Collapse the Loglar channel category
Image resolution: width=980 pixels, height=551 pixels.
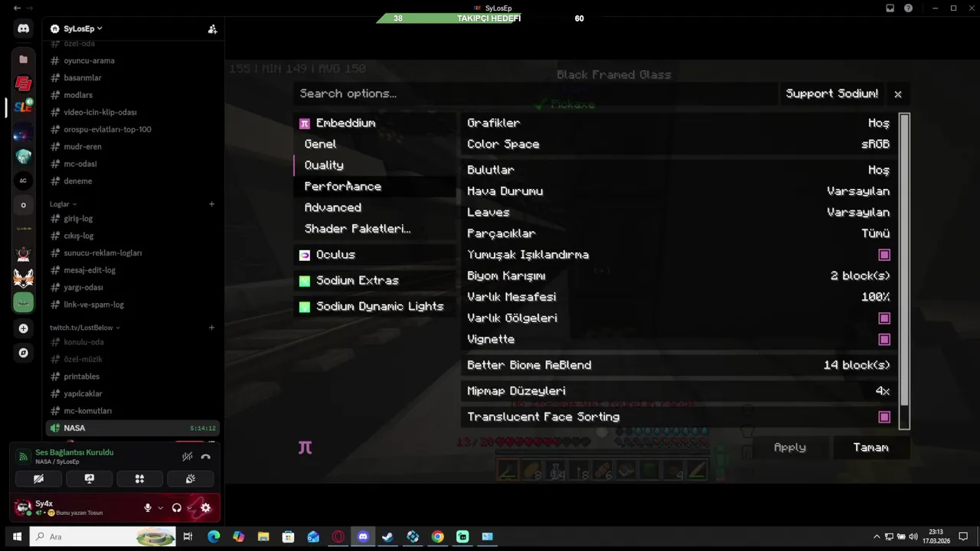(63, 204)
